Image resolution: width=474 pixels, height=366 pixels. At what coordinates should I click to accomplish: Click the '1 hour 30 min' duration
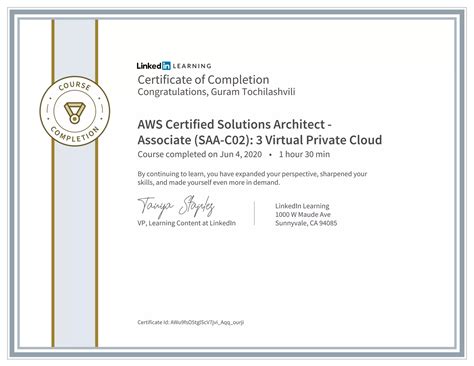(x=304, y=154)
